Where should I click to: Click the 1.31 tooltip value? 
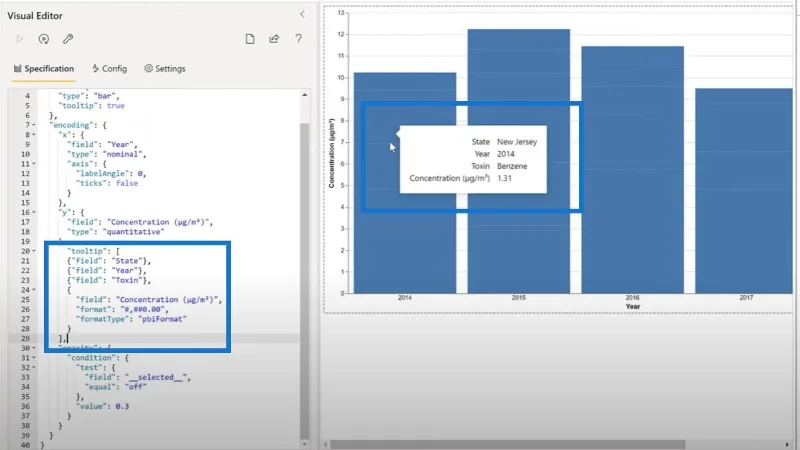point(504,178)
